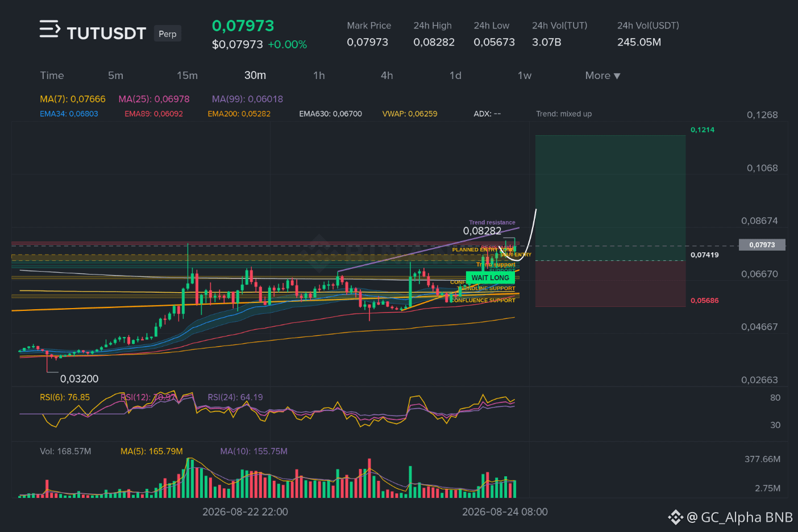Click the MA(25): 0,06978 indicator label

(x=154, y=99)
